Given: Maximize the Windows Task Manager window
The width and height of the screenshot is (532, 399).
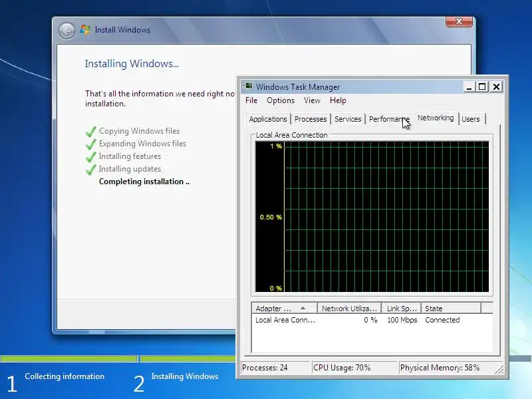Looking at the screenshot, I should [x=482, y=87].
